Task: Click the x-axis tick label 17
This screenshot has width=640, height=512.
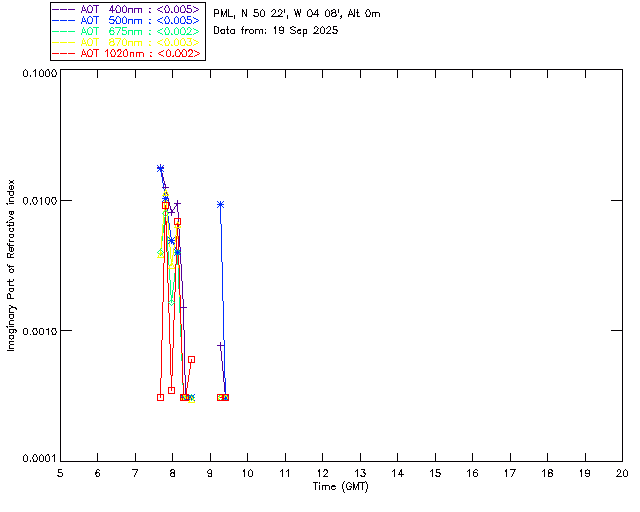Action: (x=510, y=473)
